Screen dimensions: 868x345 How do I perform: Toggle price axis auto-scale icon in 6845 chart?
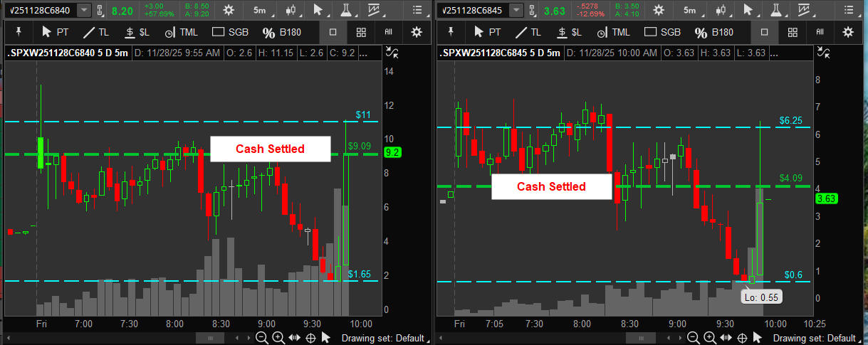click(824, 52)
